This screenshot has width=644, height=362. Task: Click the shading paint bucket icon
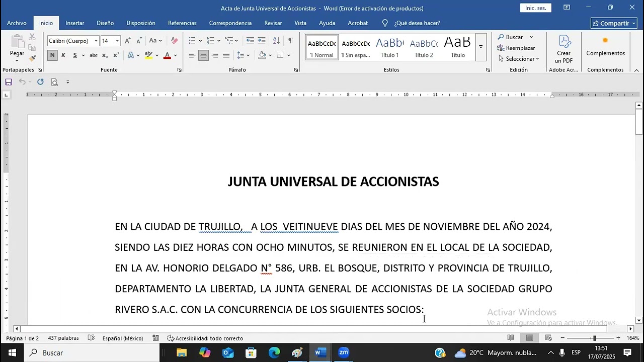tap(262, 55)
